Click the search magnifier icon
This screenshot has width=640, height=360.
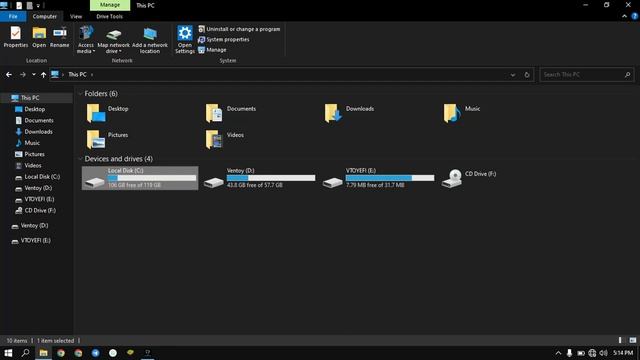pos(628,75)
